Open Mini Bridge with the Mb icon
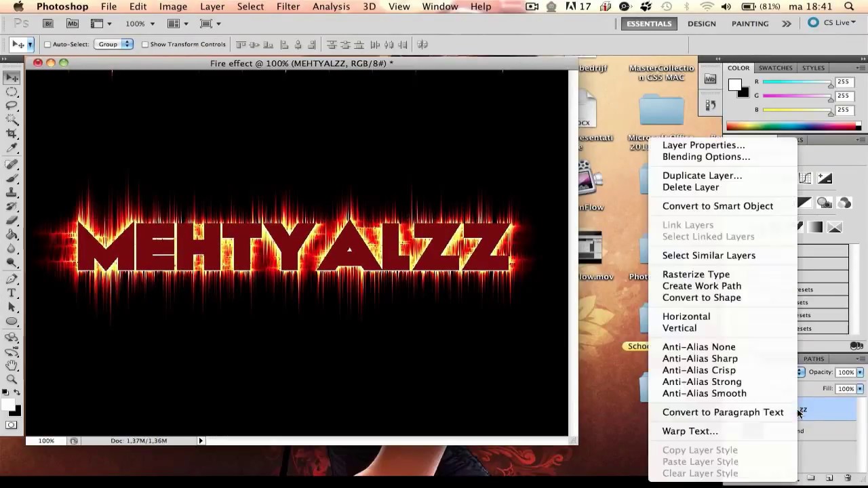The width and height of the screenshot is (868, 488). [72, 24]
